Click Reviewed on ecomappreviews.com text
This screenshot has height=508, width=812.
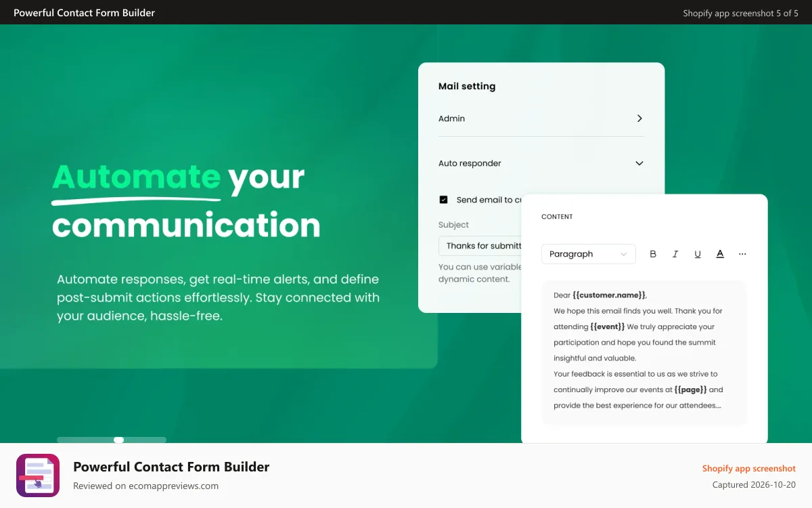(x=145, y=486)
